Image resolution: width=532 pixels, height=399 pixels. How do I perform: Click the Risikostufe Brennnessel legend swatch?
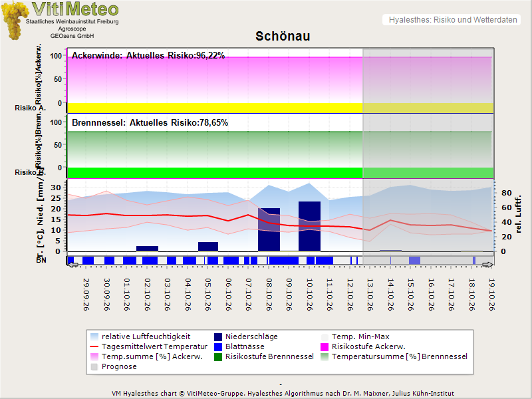coord(218,356)
